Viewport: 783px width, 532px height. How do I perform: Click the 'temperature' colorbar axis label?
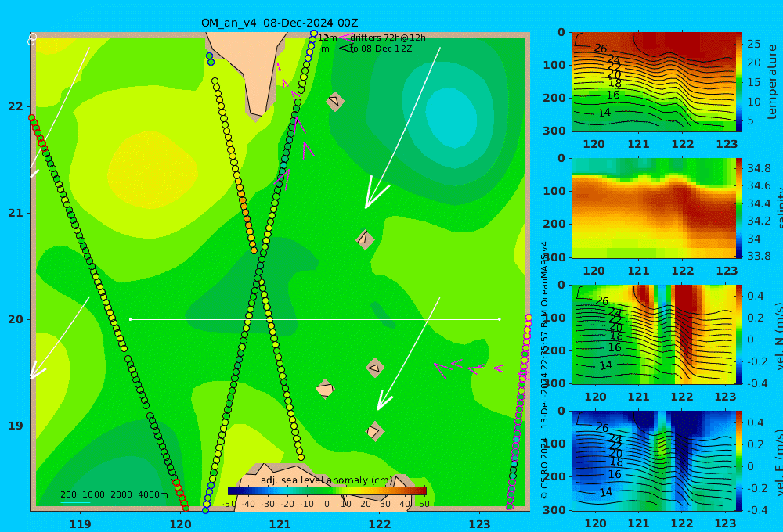[773, 82]
